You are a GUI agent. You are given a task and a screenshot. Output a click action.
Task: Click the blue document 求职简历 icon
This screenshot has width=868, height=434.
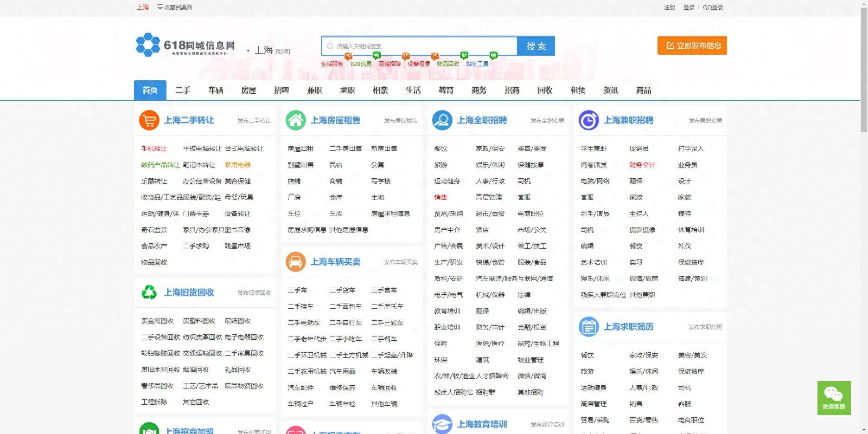(x=588, y=327)
